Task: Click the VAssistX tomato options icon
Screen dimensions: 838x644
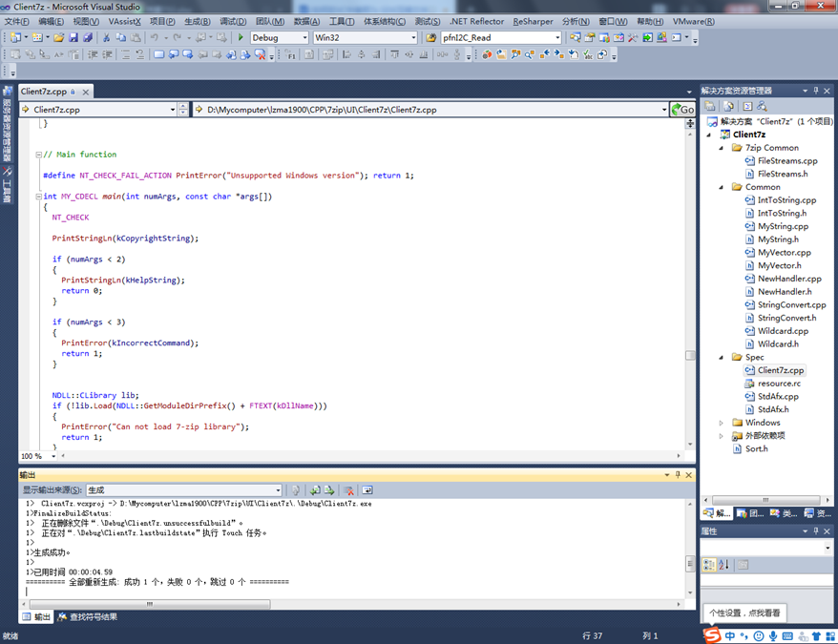Action: click(x=487, y=54)
